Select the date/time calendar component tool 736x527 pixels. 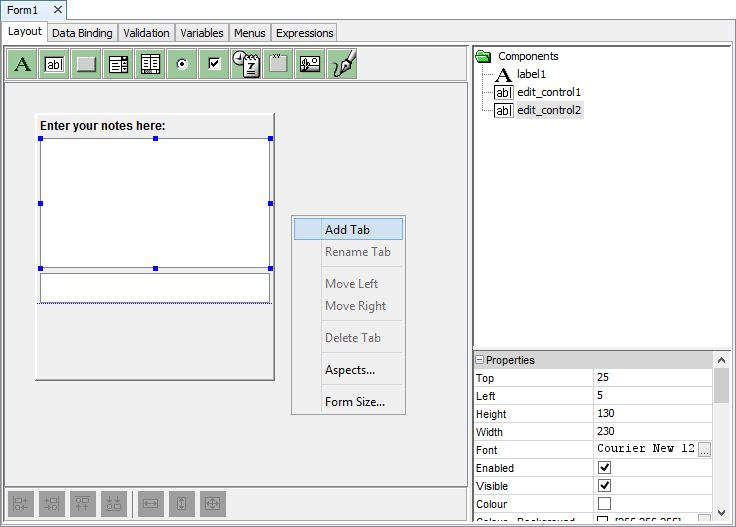click(x=246, y=64)
